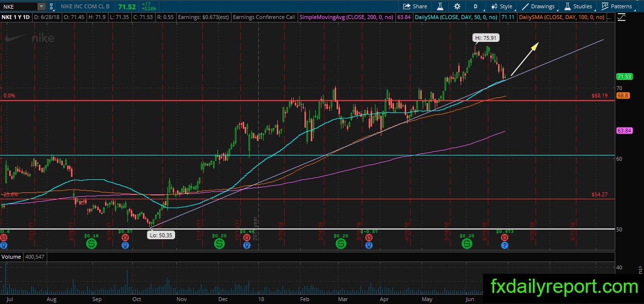The image size is (644, 304).
Task: Click dividend dollar icon near June
Action: 466,244
